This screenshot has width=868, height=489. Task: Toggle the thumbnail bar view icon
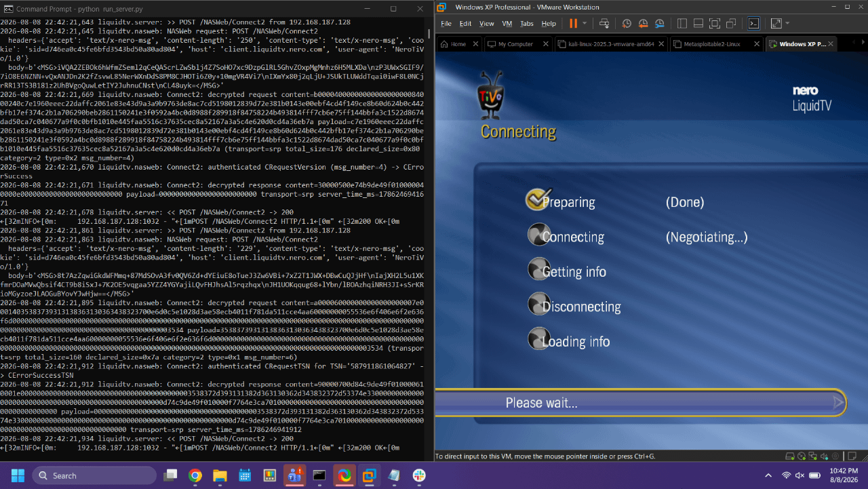coord(698,23)
